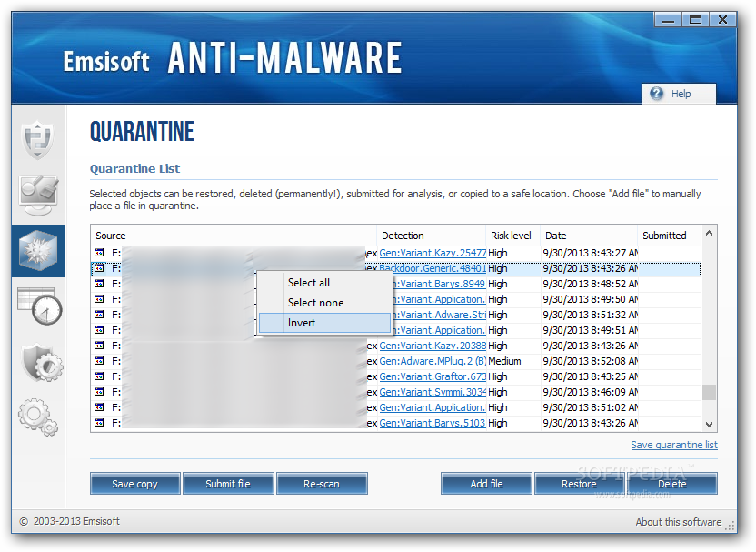The image size is (756, 552).
Task: Click the quarantine list scrollbar thumb
Action: (709, 392)
